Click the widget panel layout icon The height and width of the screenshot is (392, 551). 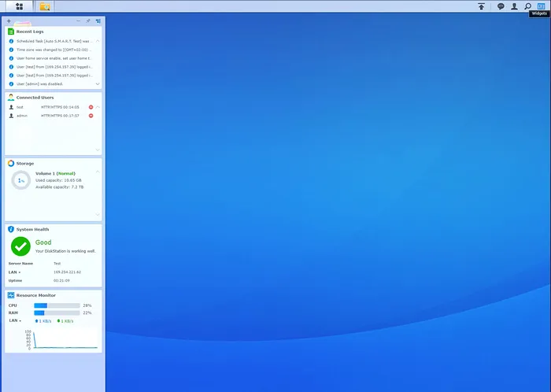coord(98,21)
